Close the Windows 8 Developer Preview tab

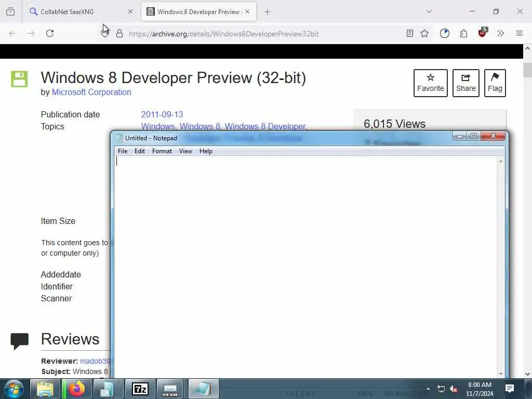coord(247,11)
